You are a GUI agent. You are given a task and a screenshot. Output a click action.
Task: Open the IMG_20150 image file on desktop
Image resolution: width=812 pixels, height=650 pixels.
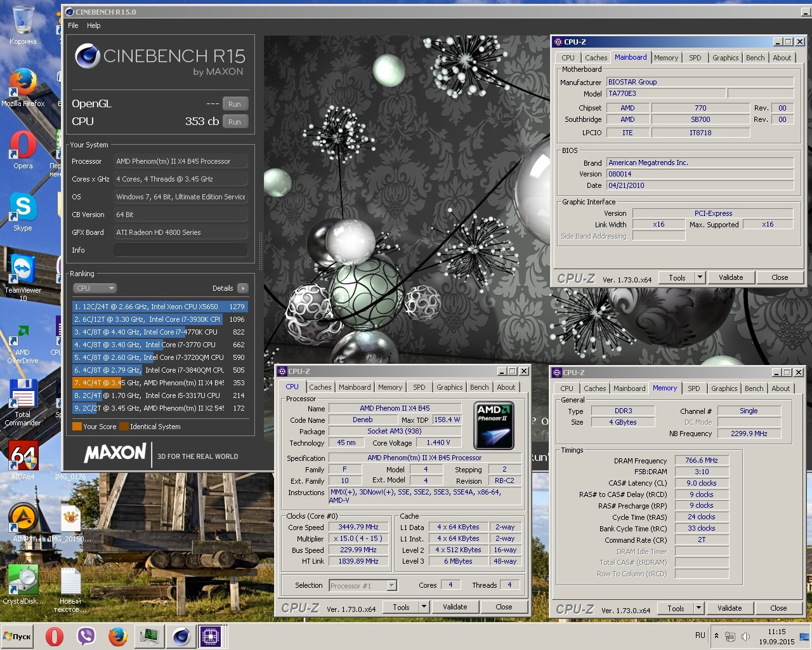pos(70,524)
